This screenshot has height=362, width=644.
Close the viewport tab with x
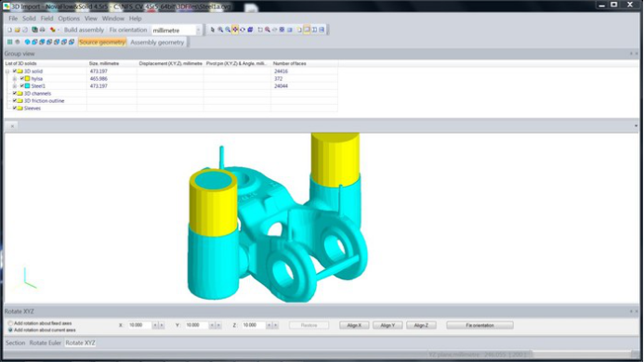pos(12,126)
